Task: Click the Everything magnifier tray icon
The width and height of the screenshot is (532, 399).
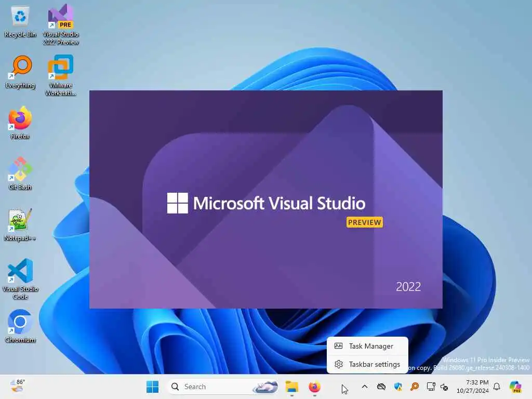Action: [415, 387]
